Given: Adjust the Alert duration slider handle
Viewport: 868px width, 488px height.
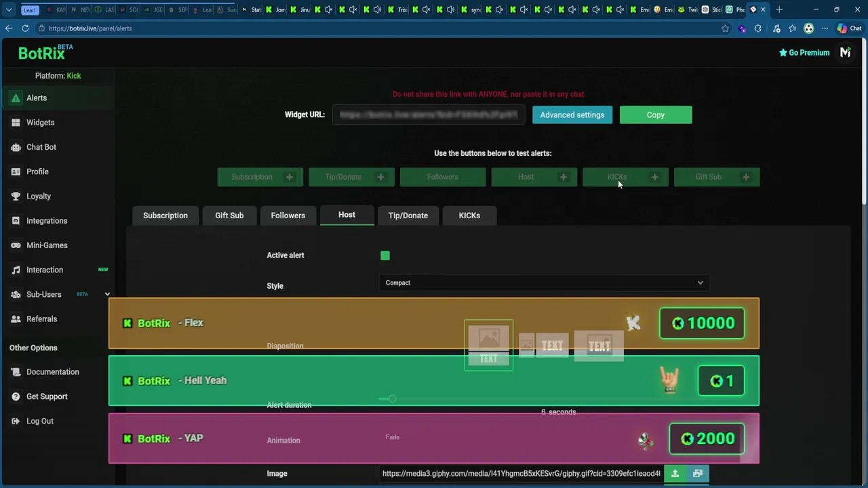Looking at the screenshot, I should (x=392, y=399).
